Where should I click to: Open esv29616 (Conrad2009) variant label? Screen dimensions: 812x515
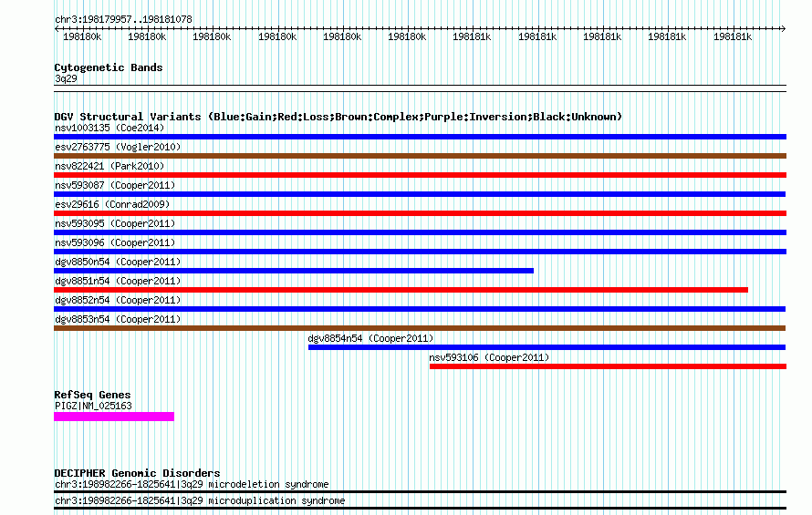click(112, 204)
